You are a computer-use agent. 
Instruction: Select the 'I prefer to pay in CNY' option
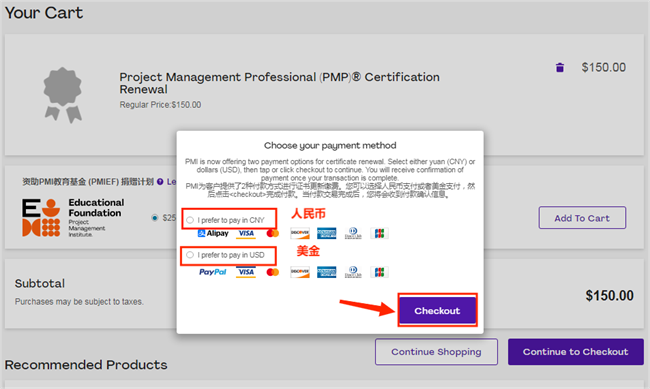[190, 220]
